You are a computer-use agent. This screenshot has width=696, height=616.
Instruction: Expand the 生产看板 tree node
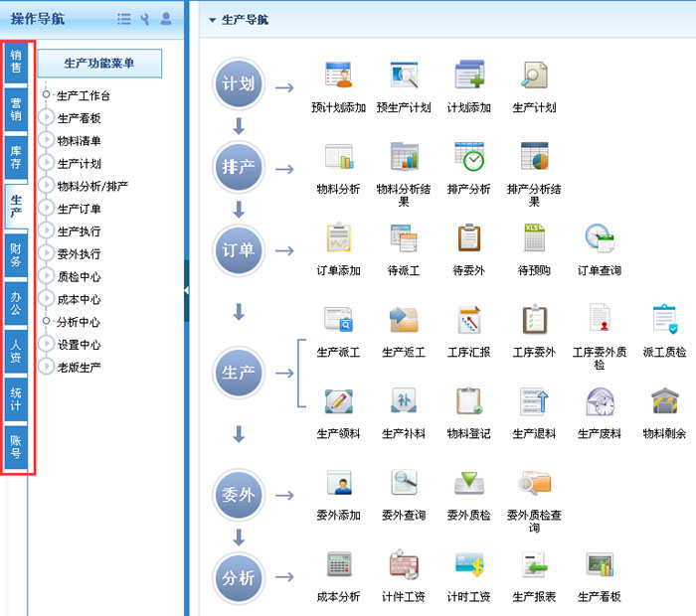point(46,118)
